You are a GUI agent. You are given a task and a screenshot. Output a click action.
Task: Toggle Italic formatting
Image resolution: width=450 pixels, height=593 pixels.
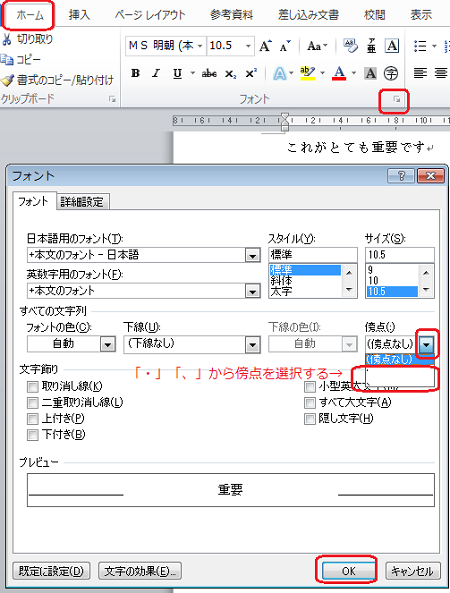[156, 73]
